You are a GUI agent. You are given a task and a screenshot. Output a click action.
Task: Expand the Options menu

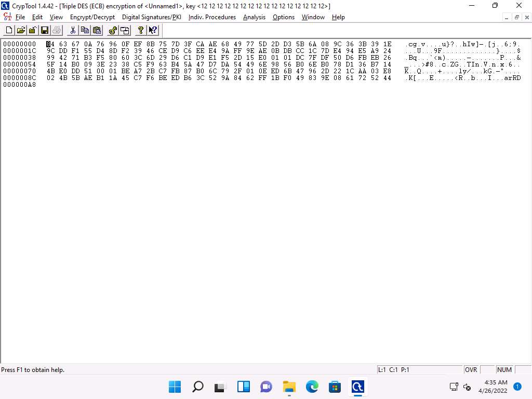coord(284,17)
